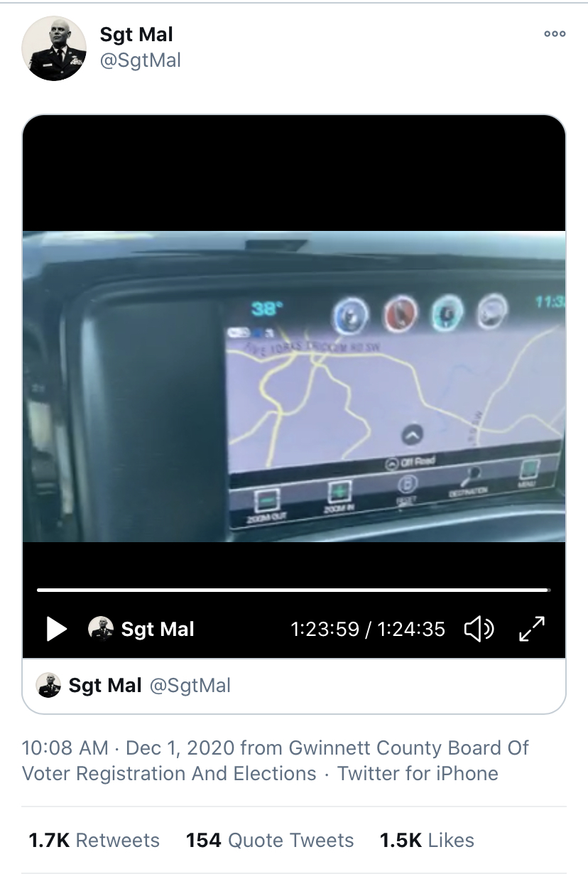Image resolution: width=588 pixels, height=874 pixels.
Task: Expand the video to fullscreen
Action: click(531, 628)
